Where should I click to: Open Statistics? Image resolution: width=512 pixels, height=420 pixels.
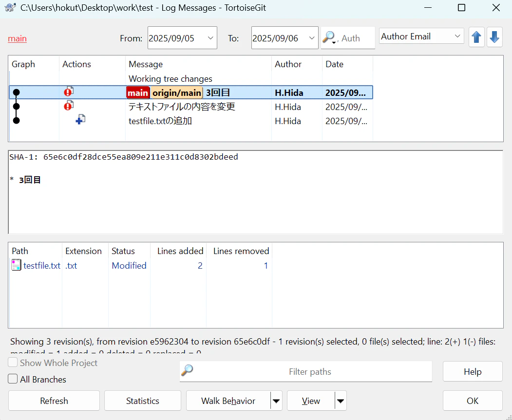tap(142, 401)
